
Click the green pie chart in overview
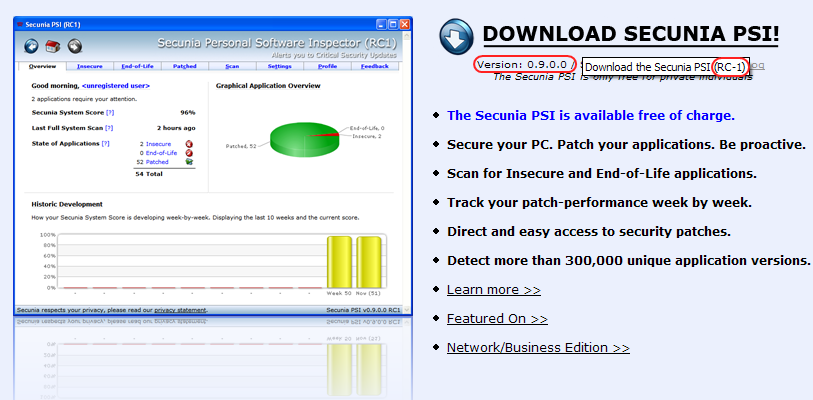pos(304,140)
